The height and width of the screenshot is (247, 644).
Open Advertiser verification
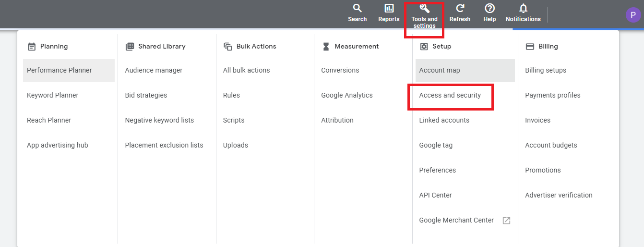pyautogui.click(x=559, y=195)
